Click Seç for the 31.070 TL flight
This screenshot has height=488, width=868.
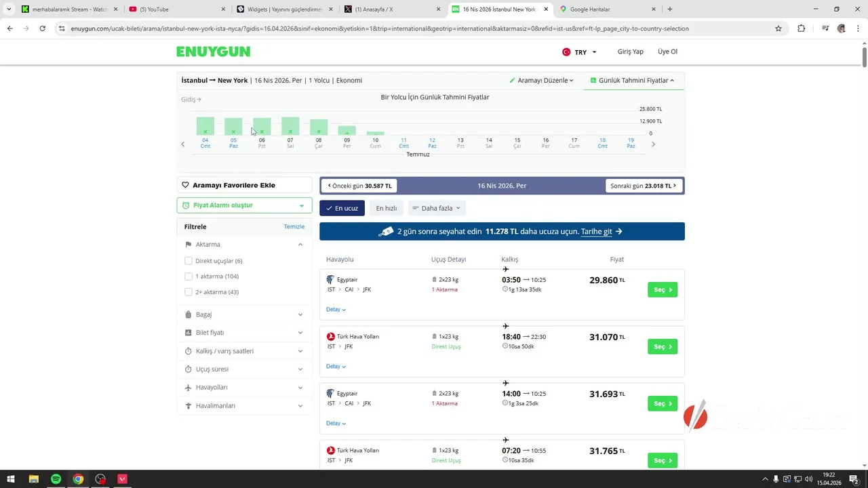(x=663, y=347)
